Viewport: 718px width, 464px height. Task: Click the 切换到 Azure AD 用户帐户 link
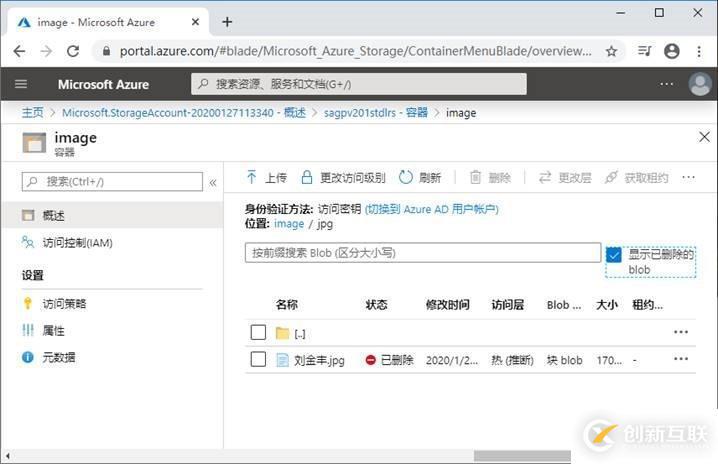pyautogui.click(x=431, y=209)
